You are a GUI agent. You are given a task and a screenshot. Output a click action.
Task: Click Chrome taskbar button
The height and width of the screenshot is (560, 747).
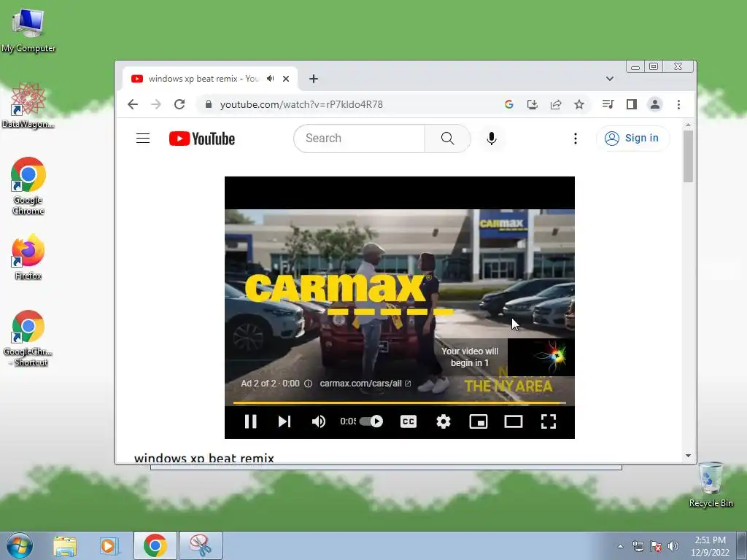[155, 545]
